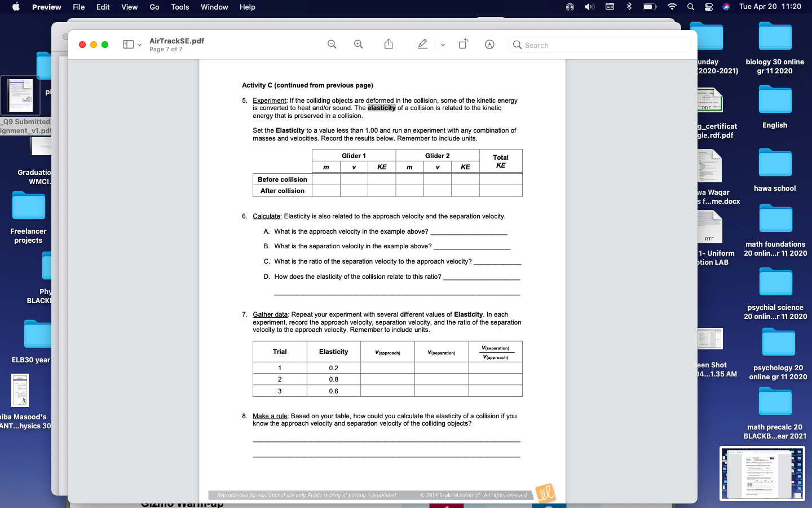The height and width of the screenshot is (508, 812).
Task: Open the Share button in Preview toolbar
Action: pos(389,44)
